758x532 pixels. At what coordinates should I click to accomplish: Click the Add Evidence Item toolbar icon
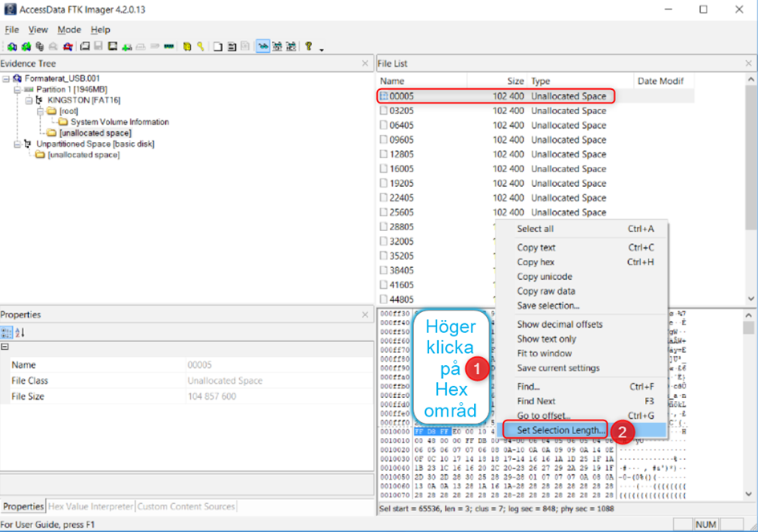point(11,47)
